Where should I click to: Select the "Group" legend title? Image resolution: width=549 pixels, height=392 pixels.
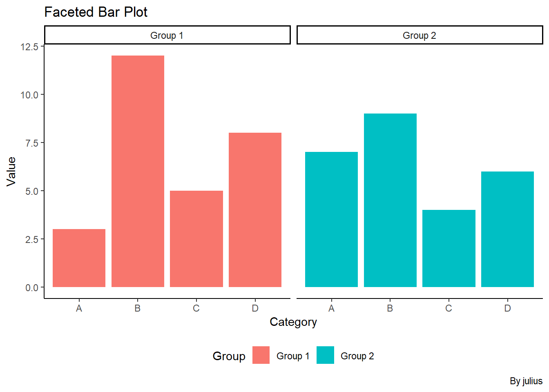(229, 356)
